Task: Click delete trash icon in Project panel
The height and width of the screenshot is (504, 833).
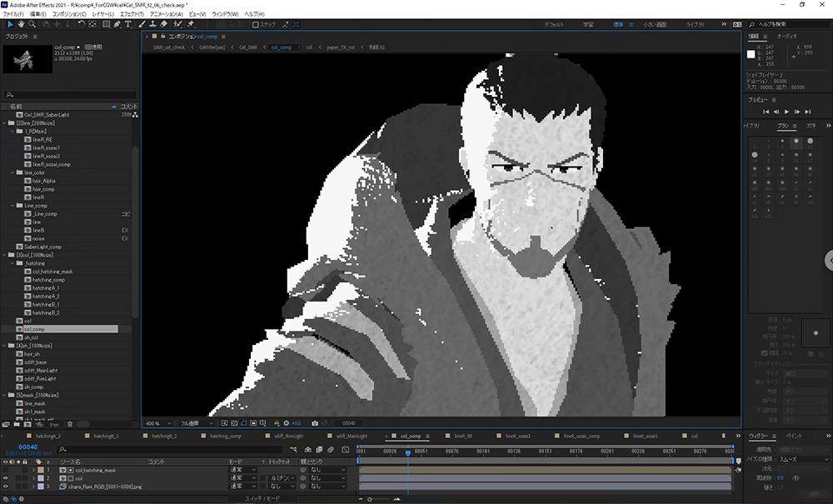Action: pyautogui.click(x=70, y=424)
